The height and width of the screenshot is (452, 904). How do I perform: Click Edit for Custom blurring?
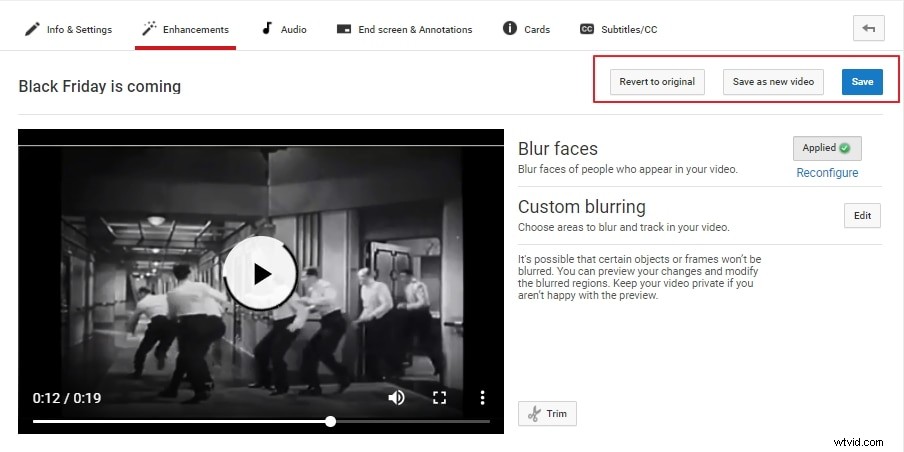pyautogui.click(x=862, y=216)
